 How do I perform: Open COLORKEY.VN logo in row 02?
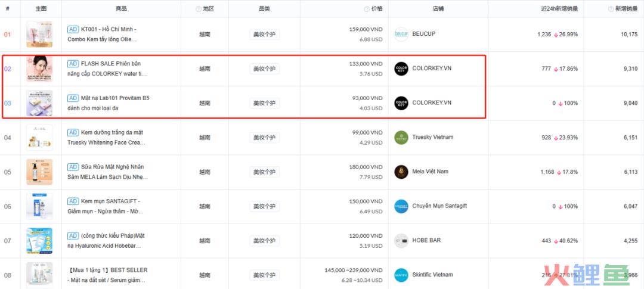[x=401, y=69]
